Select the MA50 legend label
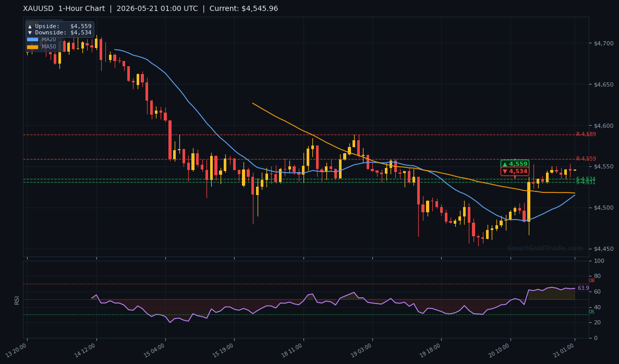 click(49, 46)
